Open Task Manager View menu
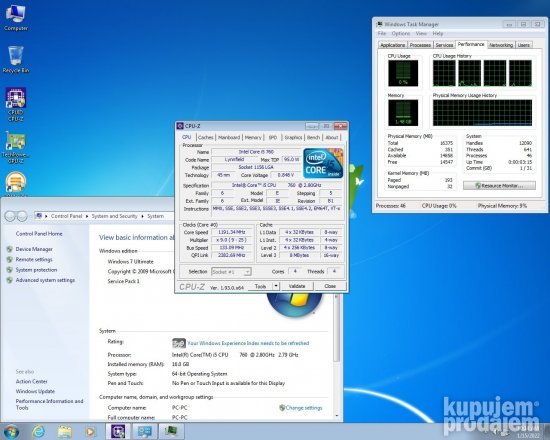The image size is (550, 440). pyautogui.click(x=421, y=33)
